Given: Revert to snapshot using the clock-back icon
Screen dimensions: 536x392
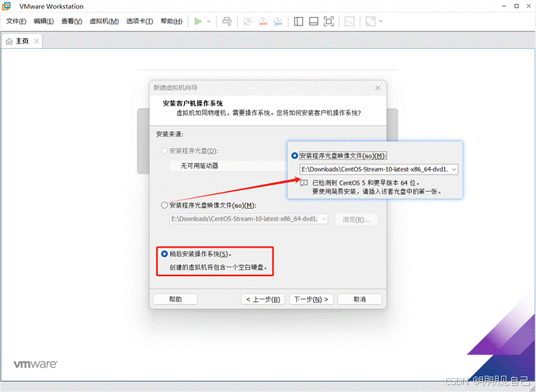Looking at the screenshot, I should pyautogui.click(x=263, y=22).
